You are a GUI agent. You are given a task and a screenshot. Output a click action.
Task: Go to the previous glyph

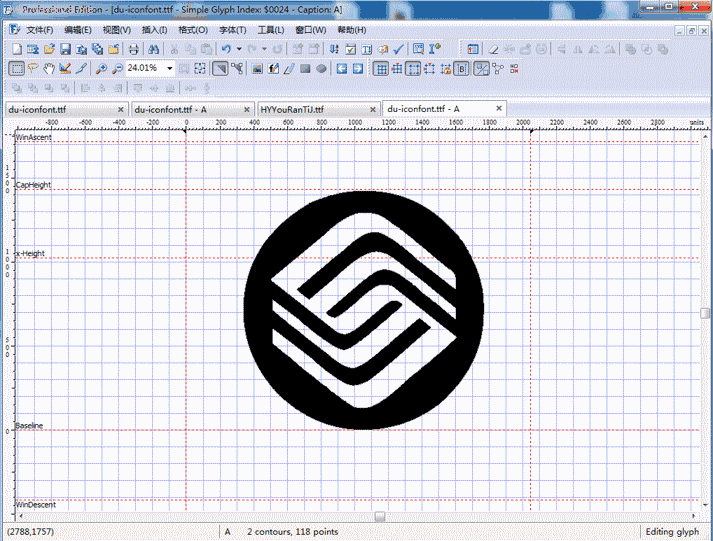point(341,69)
